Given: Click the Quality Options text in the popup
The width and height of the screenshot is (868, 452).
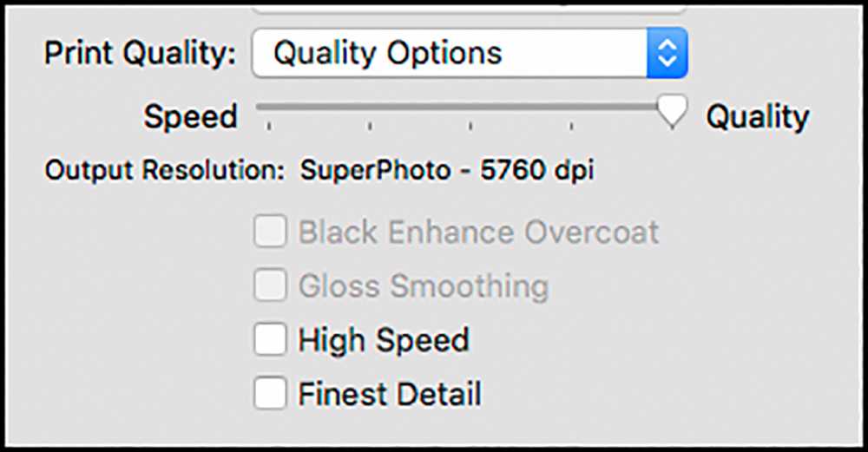Looking at the screenshot, I should pyautogui.click(x=388, y=54).
